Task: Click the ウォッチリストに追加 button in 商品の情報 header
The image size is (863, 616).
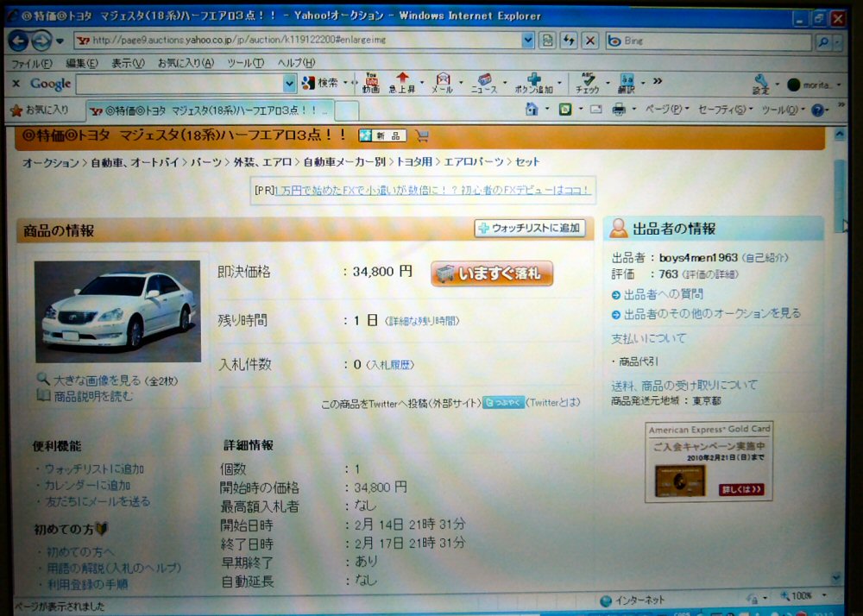Action: pos(530,229)
